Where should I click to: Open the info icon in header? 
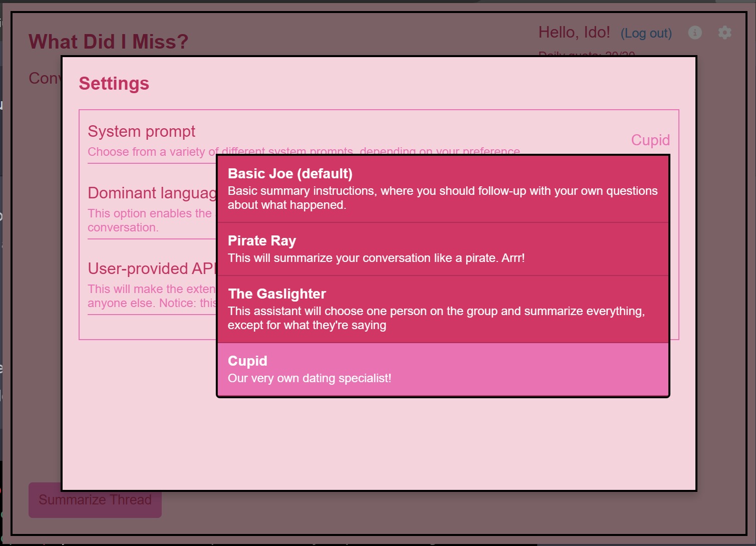695,33
